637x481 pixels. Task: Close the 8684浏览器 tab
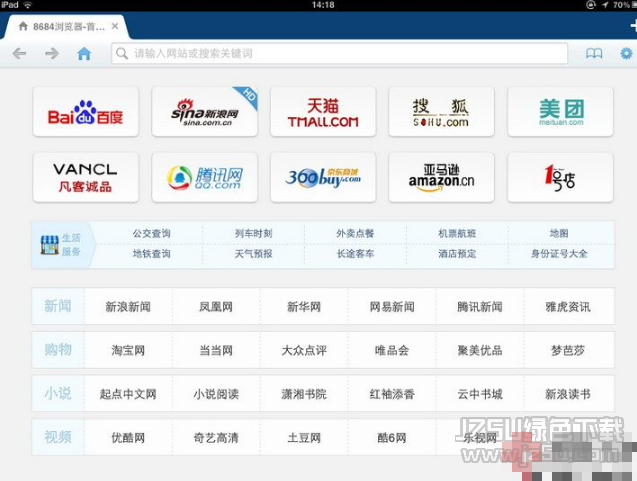(x=115, y=26)
